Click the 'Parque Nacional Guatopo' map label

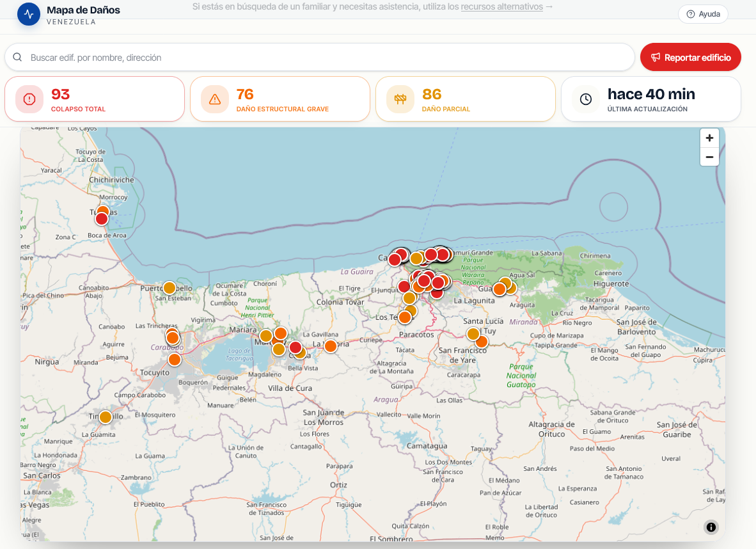coord(521,376)
